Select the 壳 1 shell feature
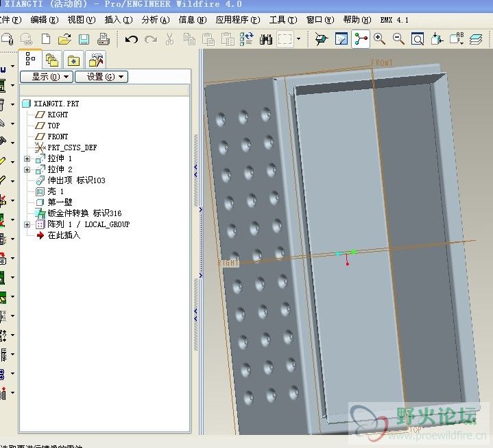The image size is (493, 448). pos(49,191)
